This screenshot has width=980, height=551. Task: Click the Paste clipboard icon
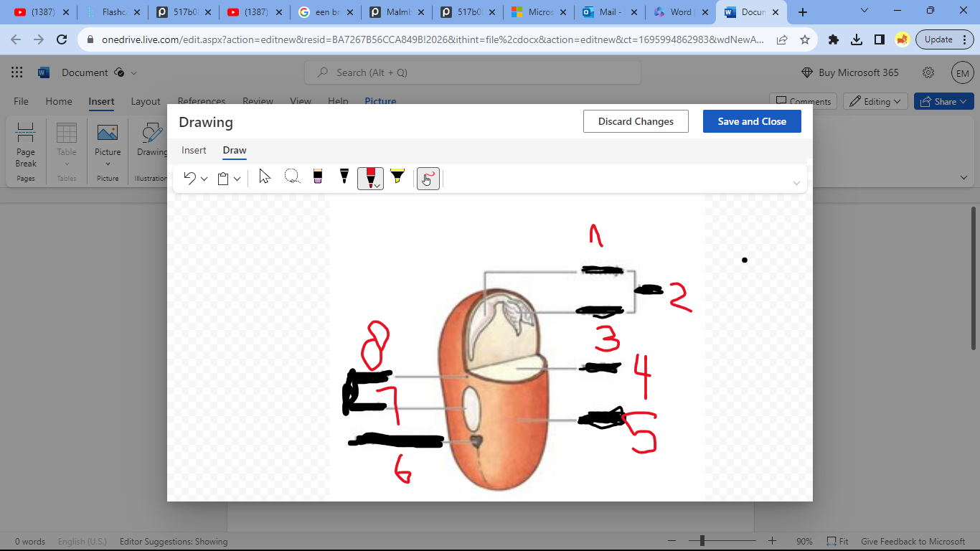coord(223,179)
